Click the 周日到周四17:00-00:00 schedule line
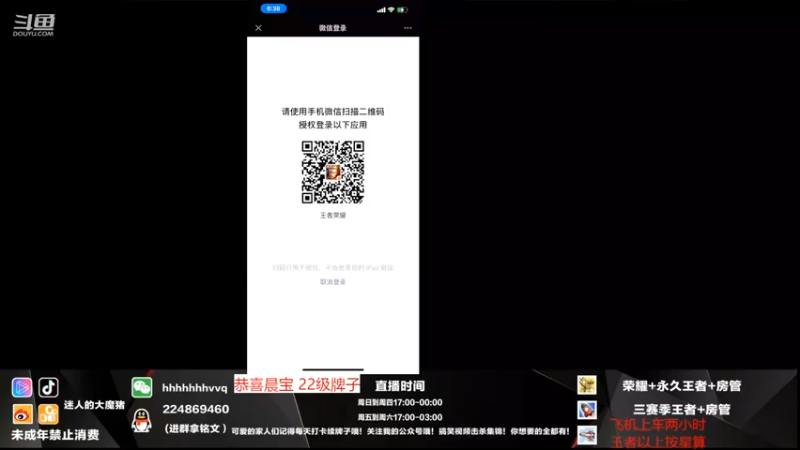The image size is (800, 450). pos(399,403)
